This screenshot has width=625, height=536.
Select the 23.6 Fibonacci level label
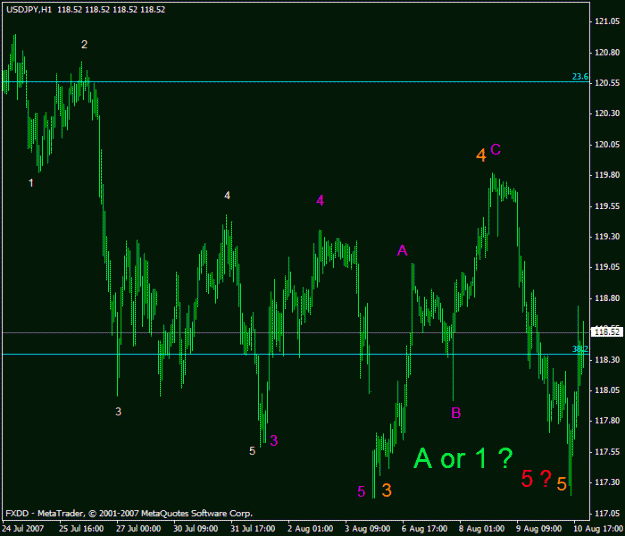tap(580, 77)
